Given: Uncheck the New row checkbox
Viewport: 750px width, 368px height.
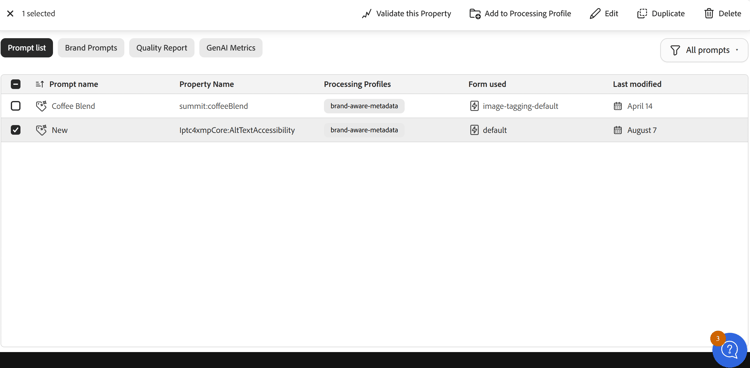Looking at the screenshot, I should (16, 130).
